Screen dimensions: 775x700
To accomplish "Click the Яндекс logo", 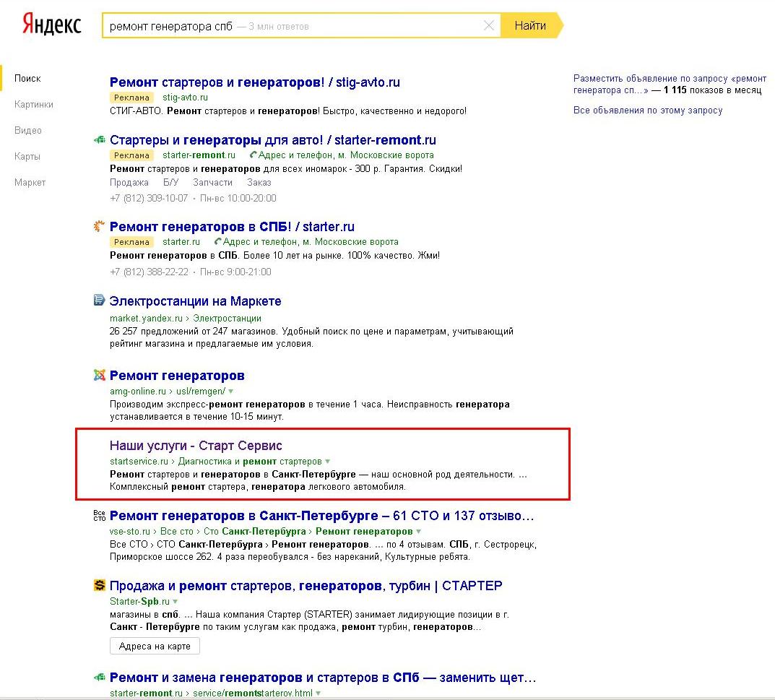I will click(52, 25).
